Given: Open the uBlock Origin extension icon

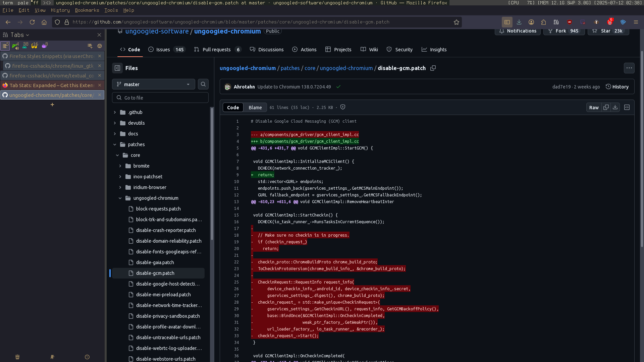Looking at the screenshot, I should (570, 22).
